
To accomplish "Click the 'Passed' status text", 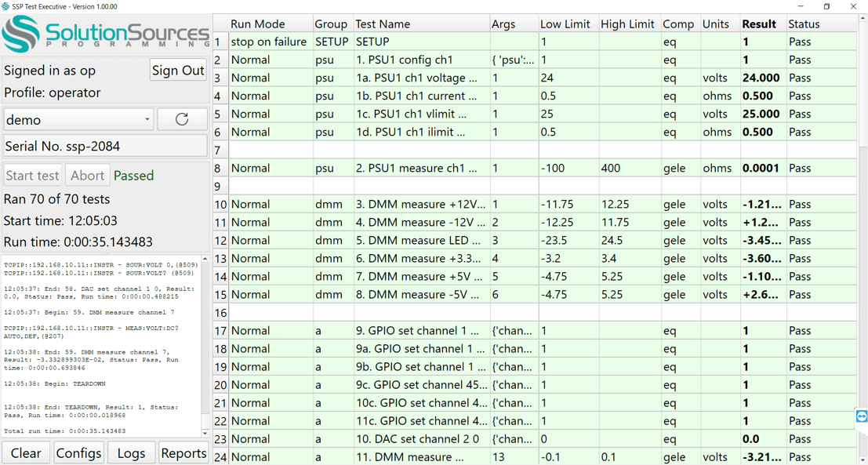I will tap(133, 176).
